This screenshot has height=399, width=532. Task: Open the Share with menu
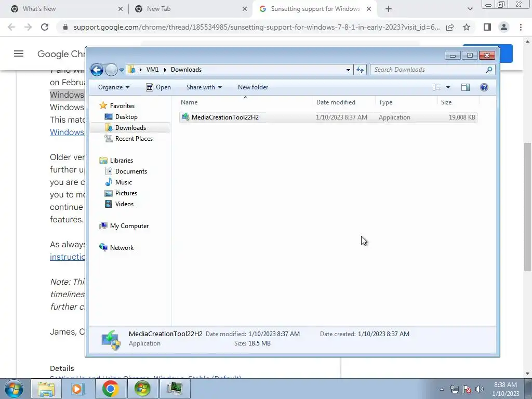click(204, 87)
